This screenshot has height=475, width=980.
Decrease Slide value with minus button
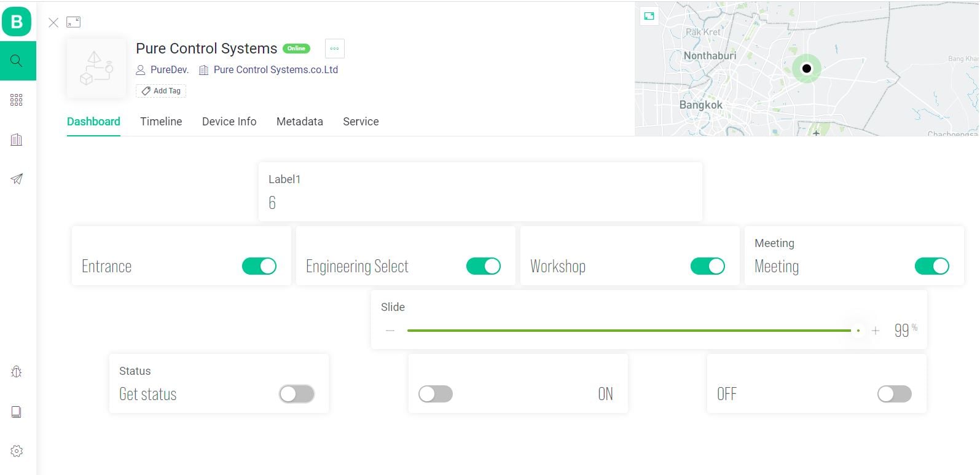click(x=390, y=331)
